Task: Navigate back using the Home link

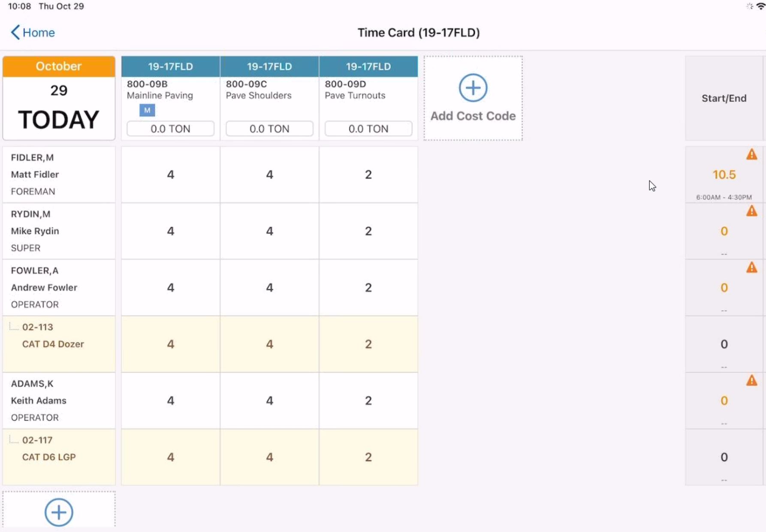Action: pyautogui.click(x=39, y=32)
